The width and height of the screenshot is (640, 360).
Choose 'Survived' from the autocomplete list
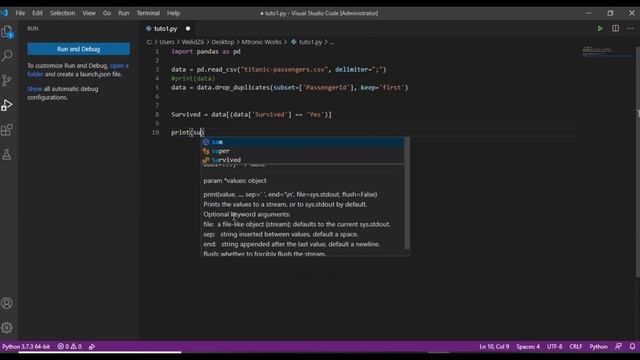pos(302,160)
